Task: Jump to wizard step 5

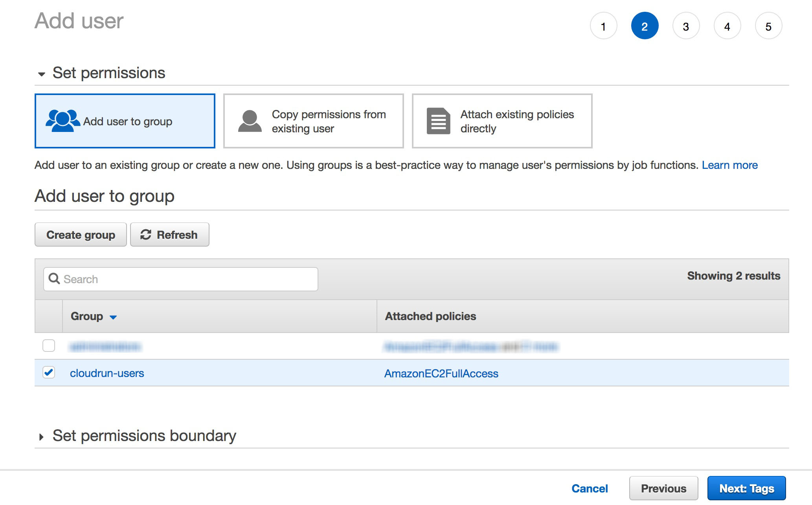Action: 768,26
